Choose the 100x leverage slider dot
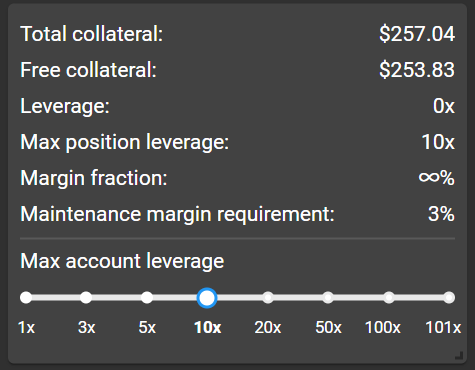Screen dimensions: 475x370 (389, 297)
